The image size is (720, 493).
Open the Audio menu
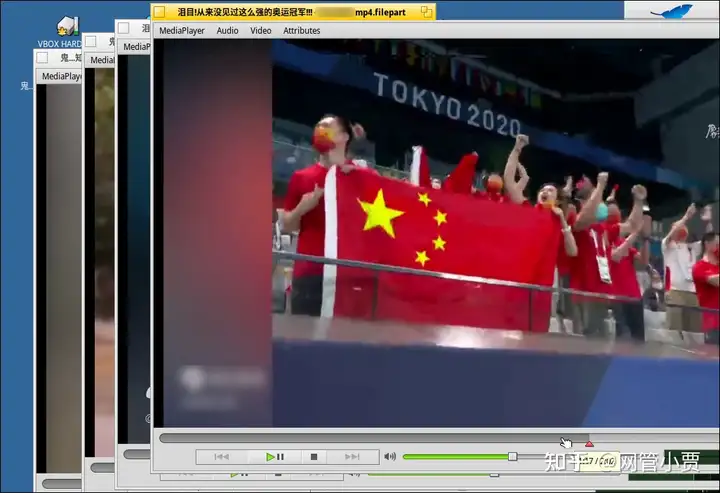pyautogui.click(x=227, y=30)
